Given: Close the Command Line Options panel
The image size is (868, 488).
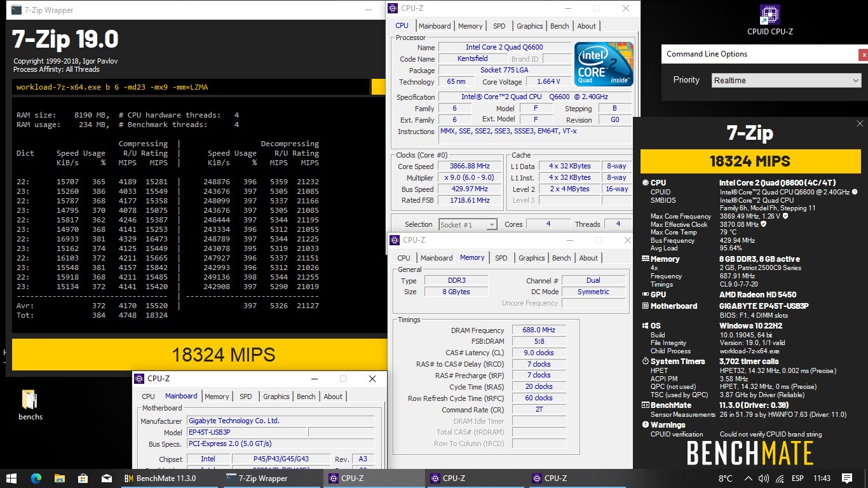Looking at the screenshot, I should [863, 56].
